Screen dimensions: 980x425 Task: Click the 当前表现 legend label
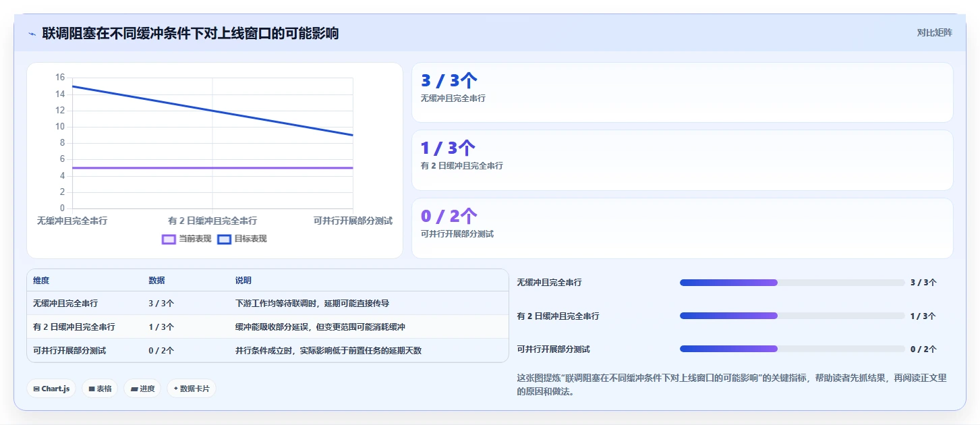click(x=195, y=239)
